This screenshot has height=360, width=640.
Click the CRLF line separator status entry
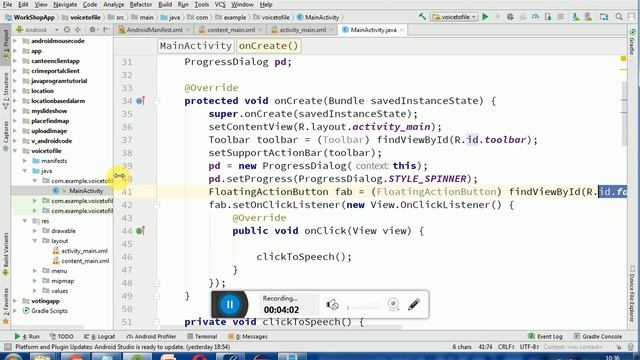(x=506, y=347)
